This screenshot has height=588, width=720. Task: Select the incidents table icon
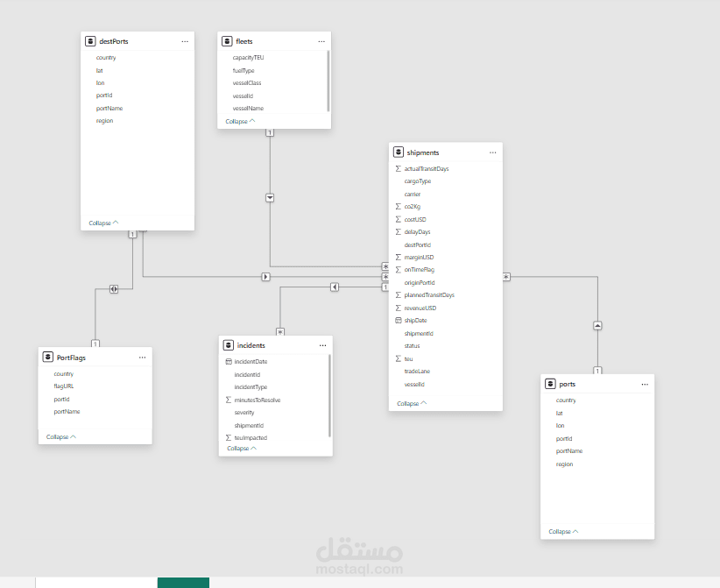point(229,345)
